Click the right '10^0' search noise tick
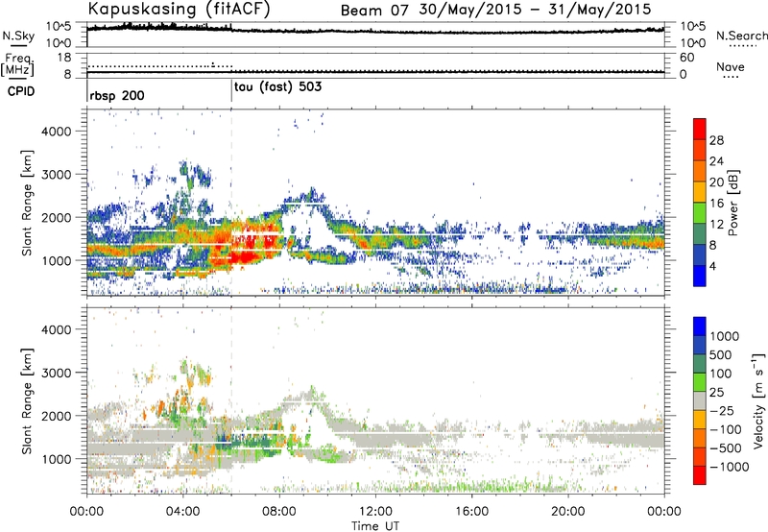This screenshot has width=768, height=532. pyautogui.click(x=692, y=42)
